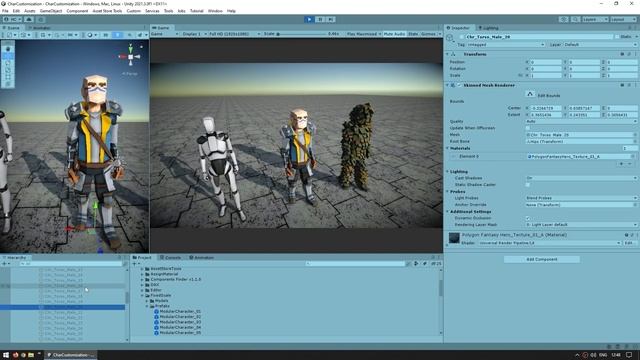640x360 pixels.
Task: Toggle the active checkbox beside object name
Action: click(462, 37)
